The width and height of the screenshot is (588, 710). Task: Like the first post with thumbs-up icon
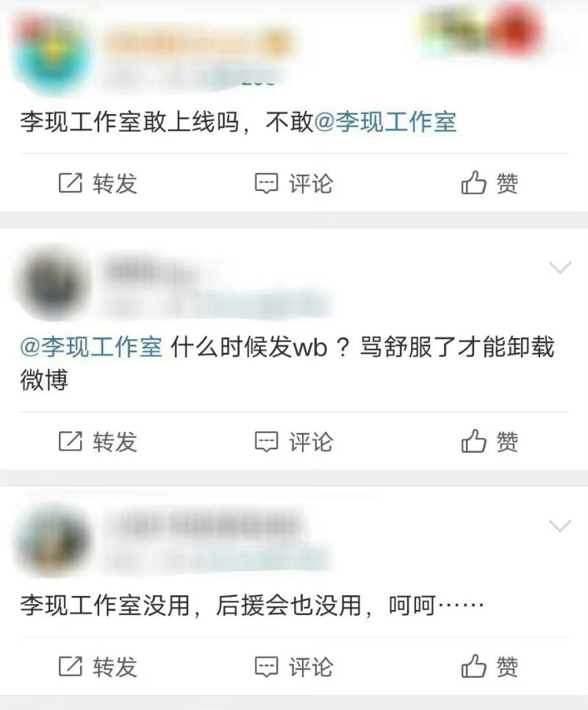click(x=473, y=182)
